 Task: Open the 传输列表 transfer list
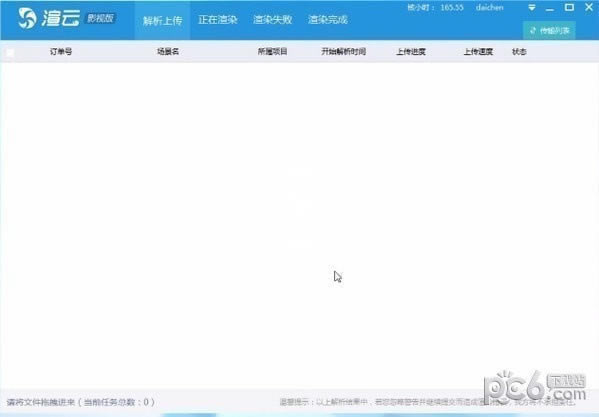pos(549,31)
